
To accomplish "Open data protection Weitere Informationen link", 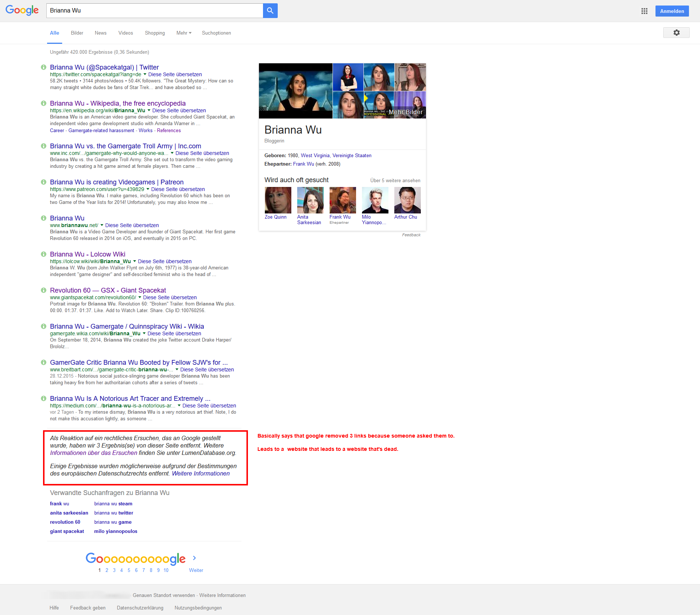I will pos(201,474).
